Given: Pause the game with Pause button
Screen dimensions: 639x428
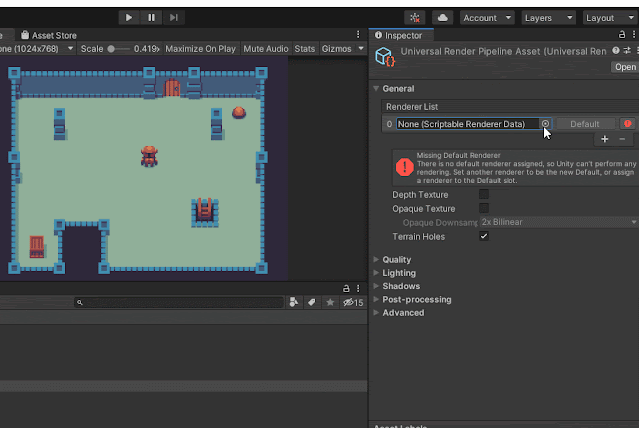Looking at the screenshot, I should 151,18.
